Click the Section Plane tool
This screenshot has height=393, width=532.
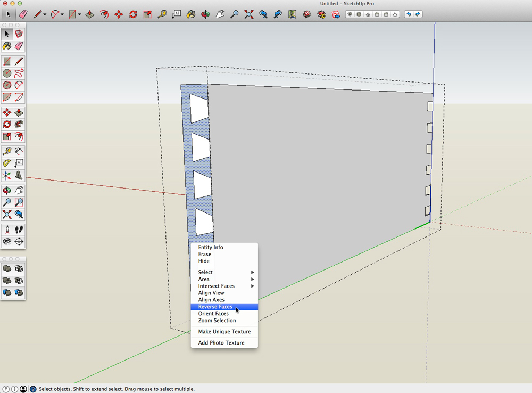19,242
